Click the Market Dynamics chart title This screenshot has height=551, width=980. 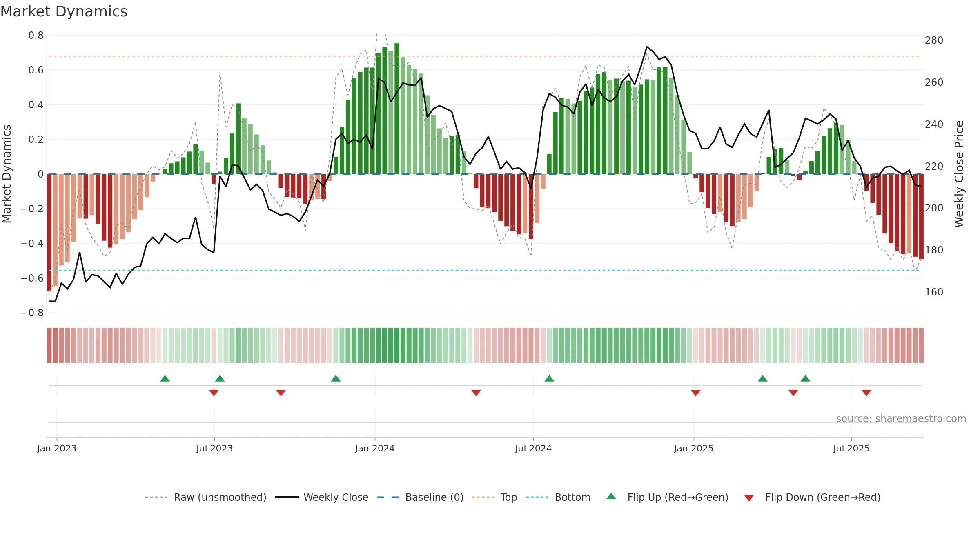(64, 11)
